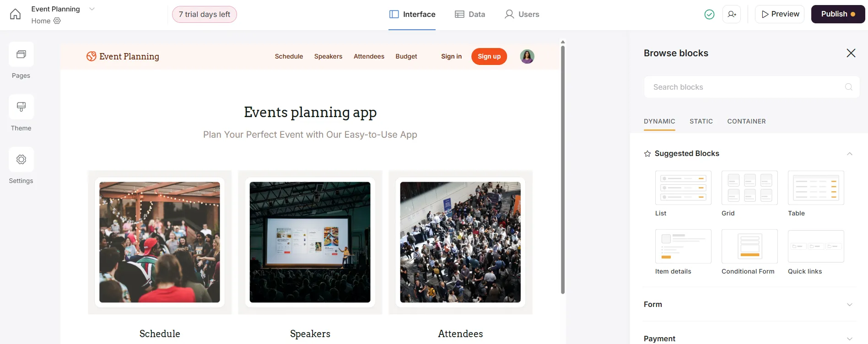This screenshot has width=868, height=344.
Task: Collapse the Suggested Blocks section
Action: click(x=850, y=154)
